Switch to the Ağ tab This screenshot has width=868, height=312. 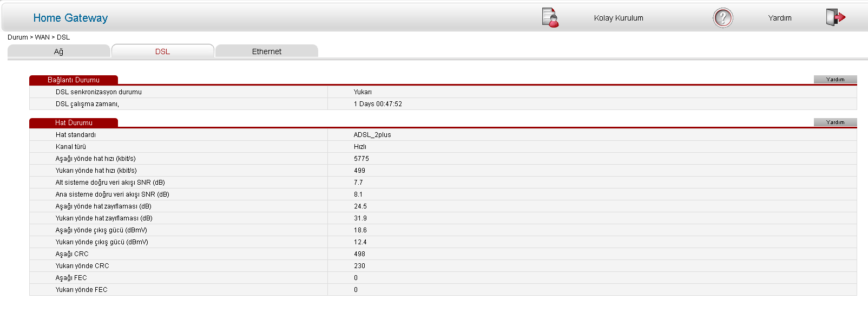(58, 51)
